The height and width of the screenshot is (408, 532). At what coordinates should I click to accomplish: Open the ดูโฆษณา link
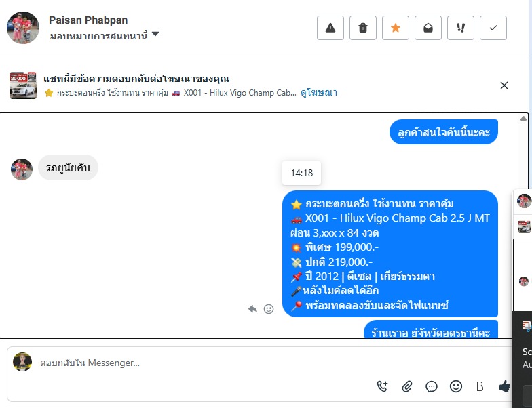319,92
